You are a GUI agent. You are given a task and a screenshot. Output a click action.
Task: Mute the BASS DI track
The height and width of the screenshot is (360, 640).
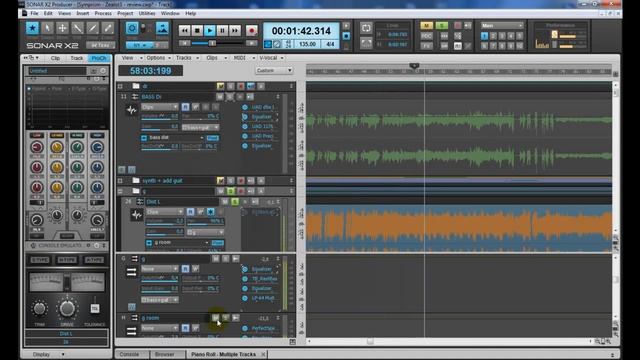pos(220,97)
